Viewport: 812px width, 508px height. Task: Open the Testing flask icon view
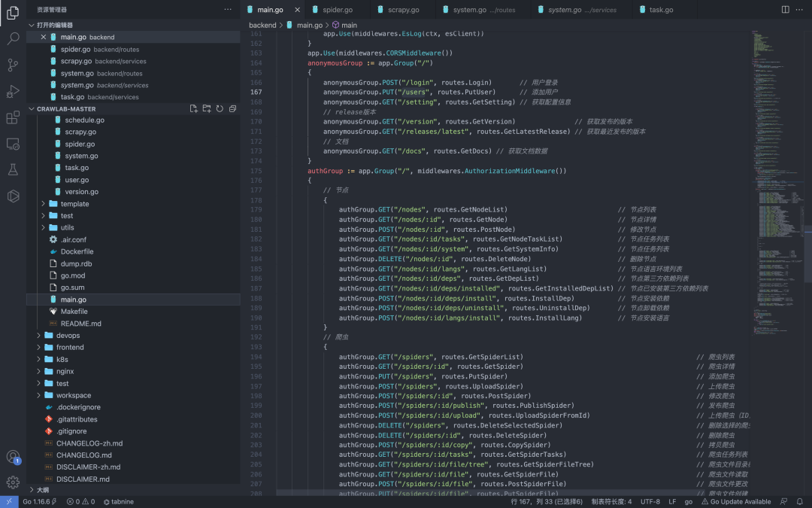coord(13,169)
